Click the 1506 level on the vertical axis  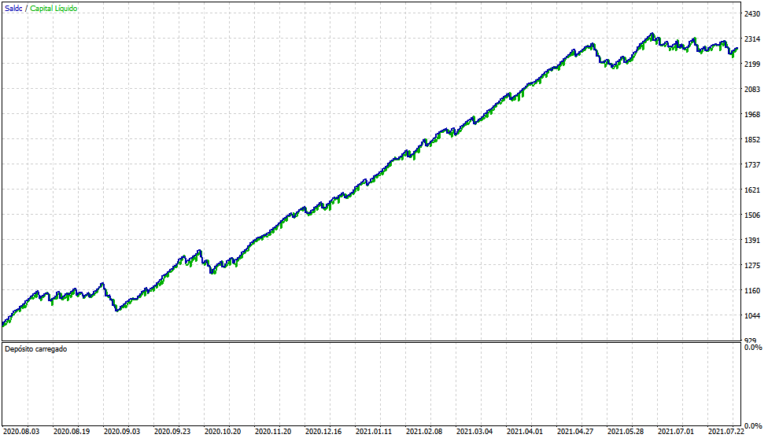[x=752, y=215]
